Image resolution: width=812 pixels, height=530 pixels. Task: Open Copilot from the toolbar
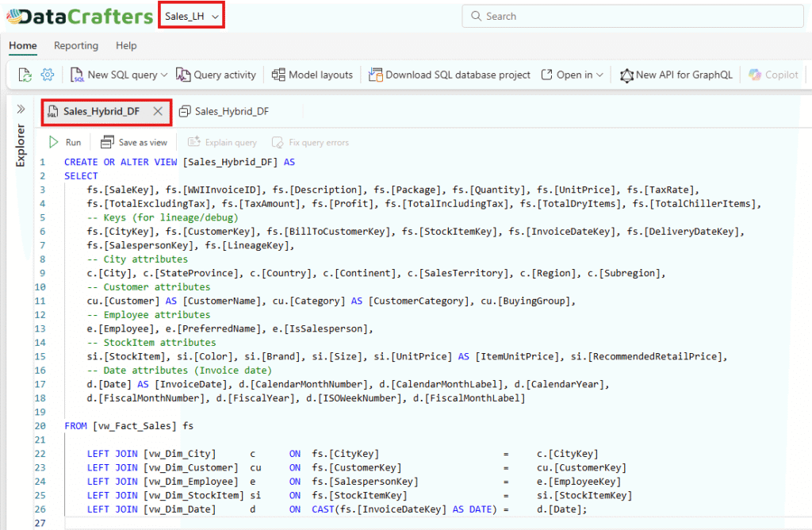click(x=773, y=75)
